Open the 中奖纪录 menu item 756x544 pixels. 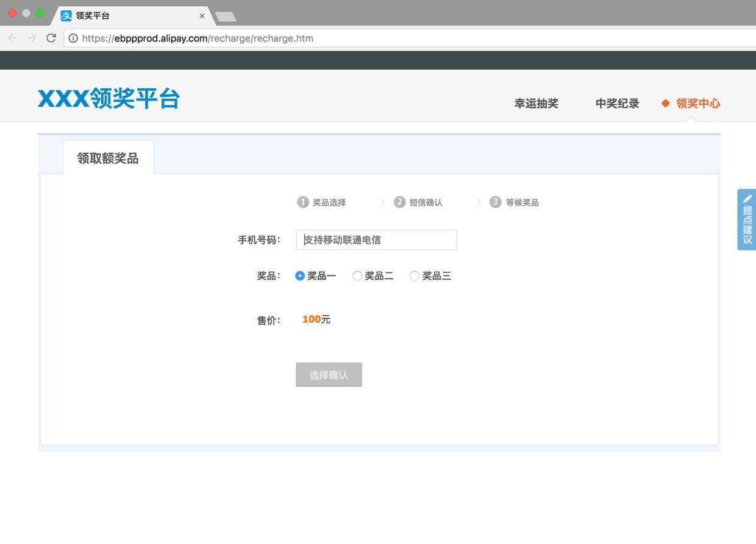[x=617, y=104]
